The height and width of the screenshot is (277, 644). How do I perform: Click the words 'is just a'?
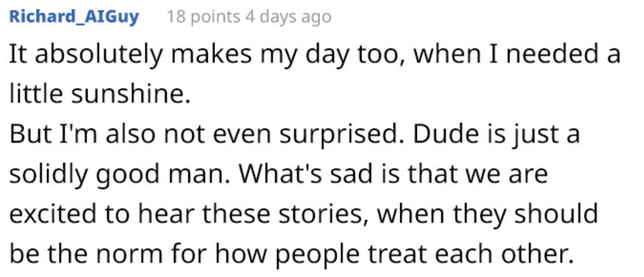(538, 135)
